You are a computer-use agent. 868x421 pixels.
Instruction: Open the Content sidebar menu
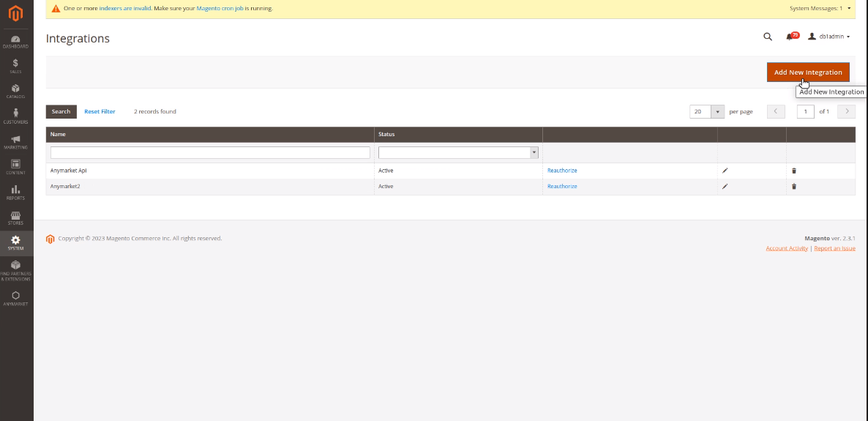coord(15,167)
